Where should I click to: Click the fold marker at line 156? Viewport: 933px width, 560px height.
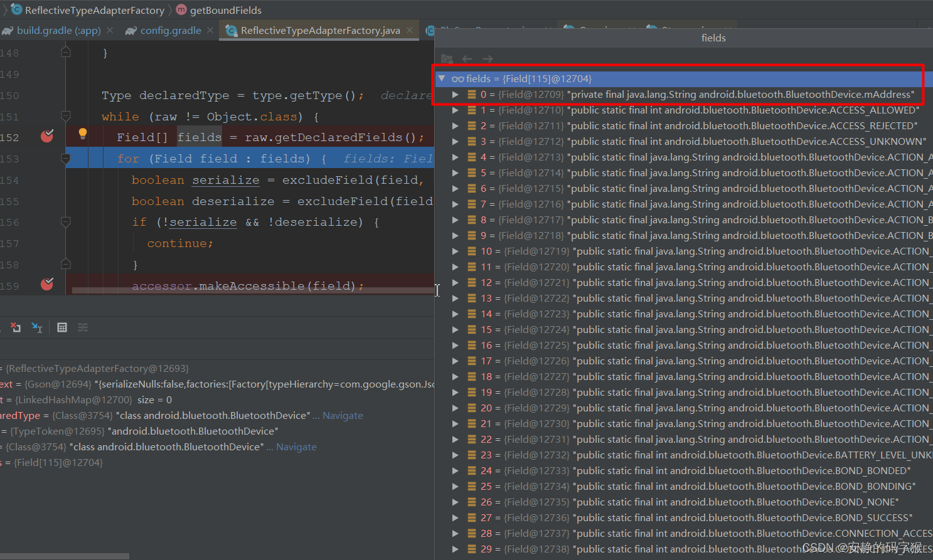(65, 222)
